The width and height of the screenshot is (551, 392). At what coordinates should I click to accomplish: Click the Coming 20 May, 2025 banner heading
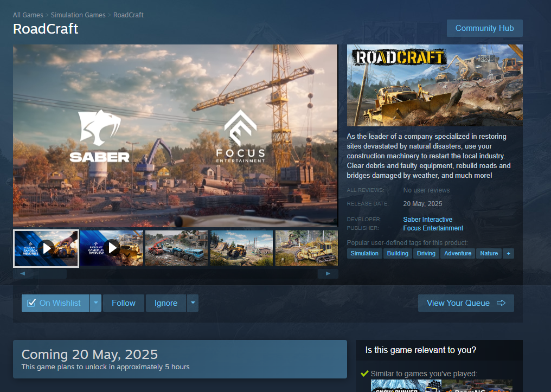tap(89, 355)
